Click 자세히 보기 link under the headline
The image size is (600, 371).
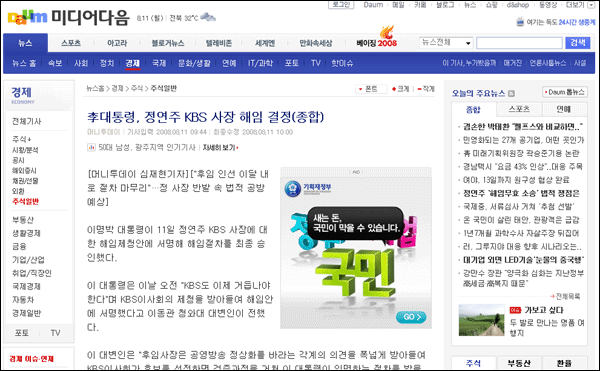click(x=219, y=148)
